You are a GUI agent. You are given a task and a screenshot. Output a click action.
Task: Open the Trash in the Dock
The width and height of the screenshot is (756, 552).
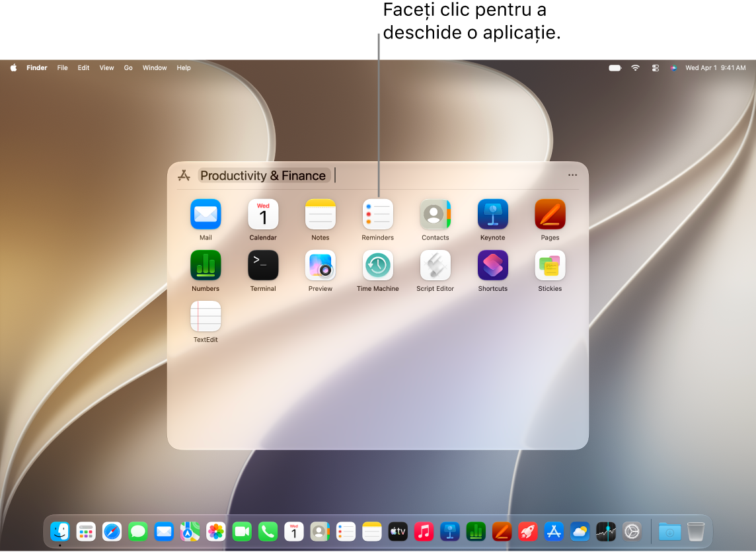696,532
